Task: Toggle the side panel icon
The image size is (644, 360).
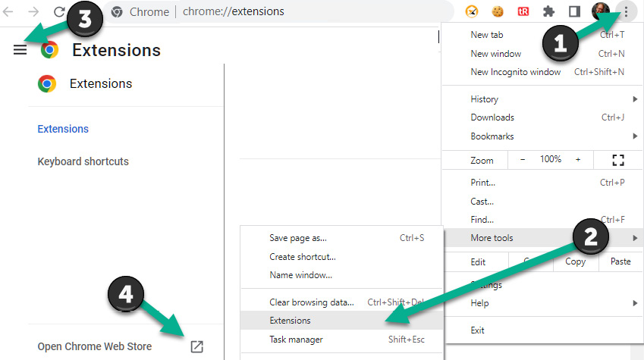Action: click(x=574, y=11)
